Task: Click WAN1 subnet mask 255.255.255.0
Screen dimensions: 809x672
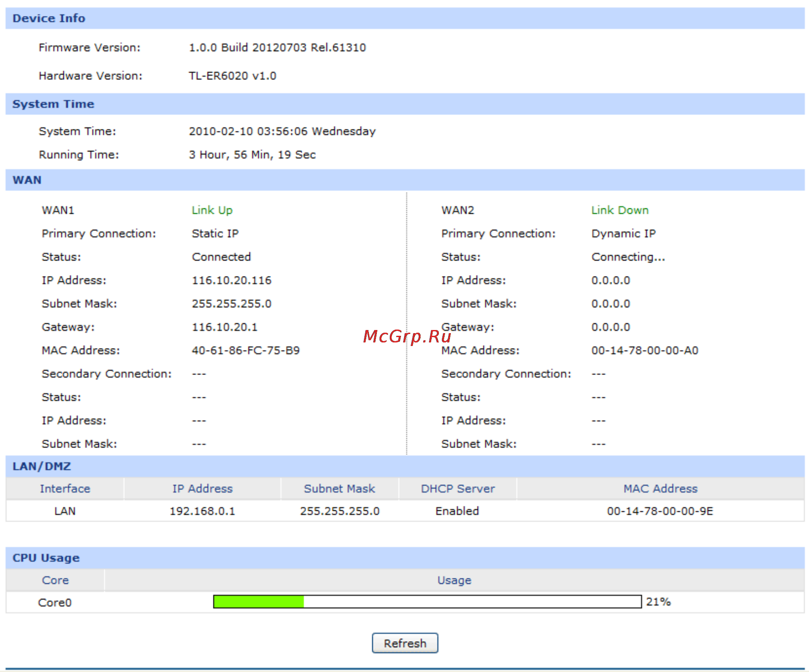Action: click(232, 304)
